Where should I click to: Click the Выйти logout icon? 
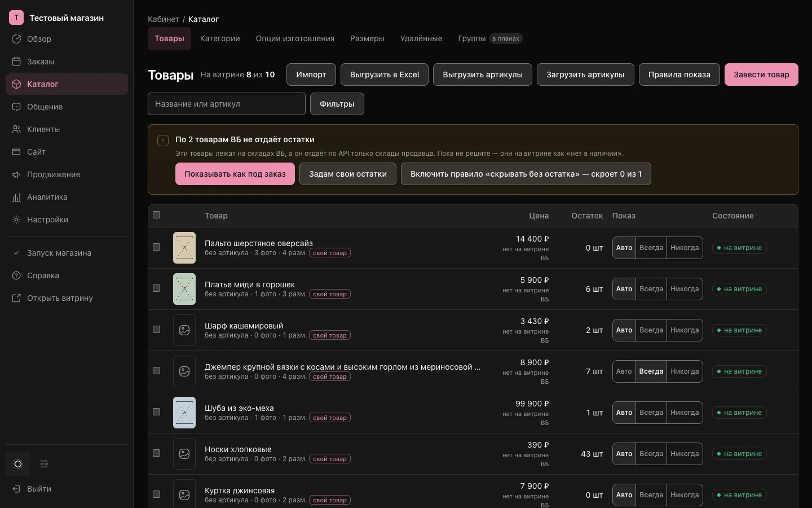pos(16,489)
